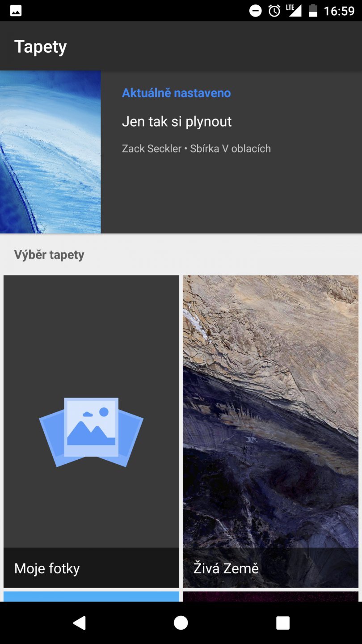362x644 pixels.
Task: Tap the Aktuálně nastaveno label
Action: [x=177, y=93]
